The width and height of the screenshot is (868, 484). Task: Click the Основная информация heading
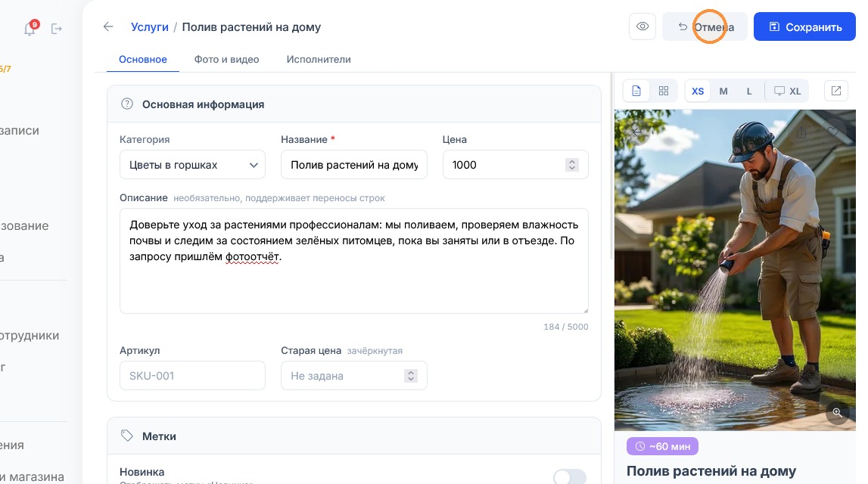(x=203, y=104)
